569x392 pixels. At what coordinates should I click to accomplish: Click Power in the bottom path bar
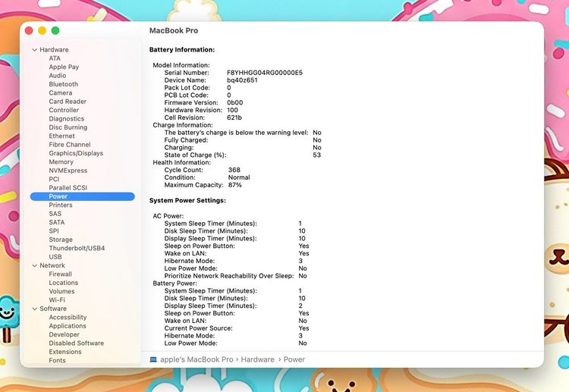[294, 359]
